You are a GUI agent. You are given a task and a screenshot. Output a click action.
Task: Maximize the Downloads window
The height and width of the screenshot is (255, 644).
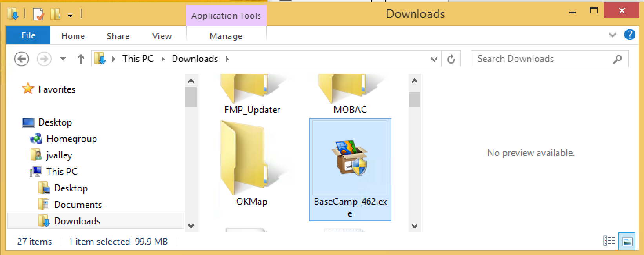pos(594,11)
